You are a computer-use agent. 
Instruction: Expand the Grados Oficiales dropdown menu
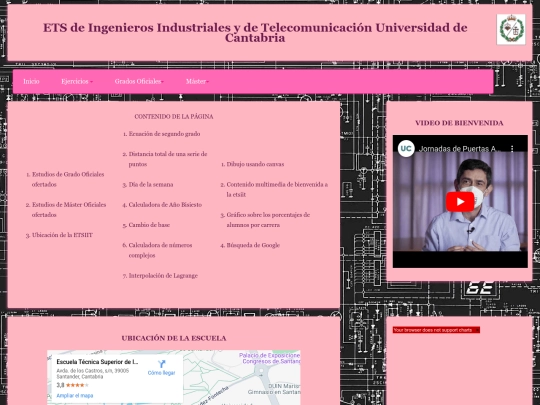(139, 81)
